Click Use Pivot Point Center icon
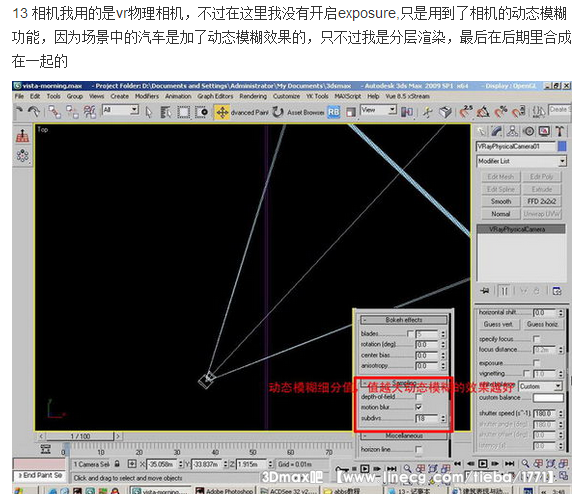The image size is (583, 494). click(407, 112)
